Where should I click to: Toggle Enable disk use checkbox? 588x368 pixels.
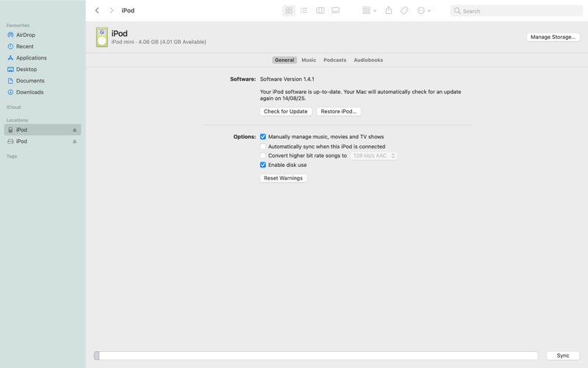tap(263, 165)
